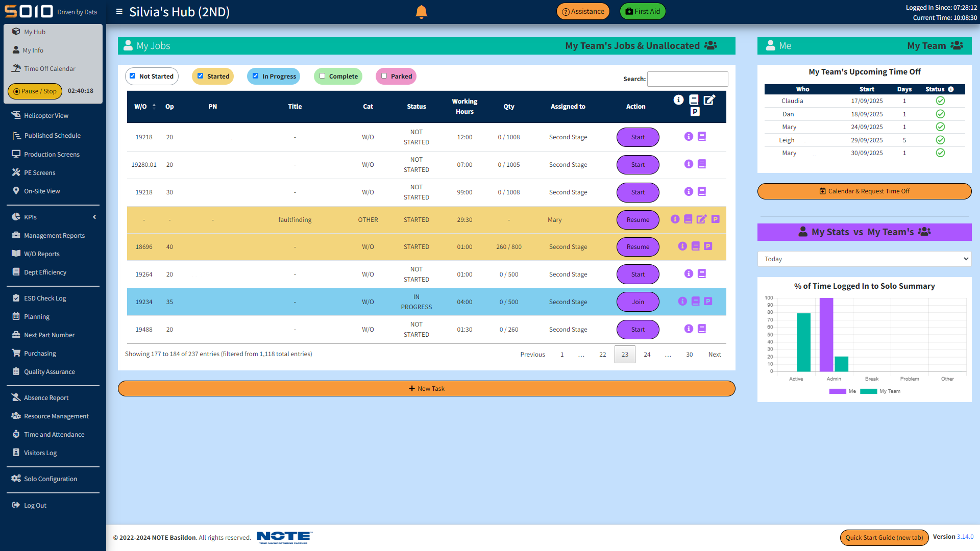The height and width of the screenshot is (551, 980).
Task: Open the Solo Configuration settings
Action: (x=50, y=479)
